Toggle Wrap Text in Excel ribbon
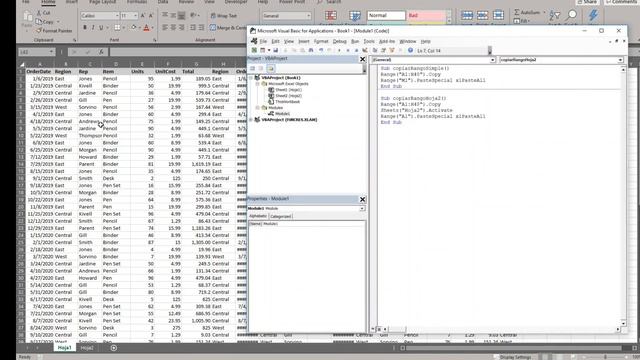The image size is (640, 360). click(224, 16)
